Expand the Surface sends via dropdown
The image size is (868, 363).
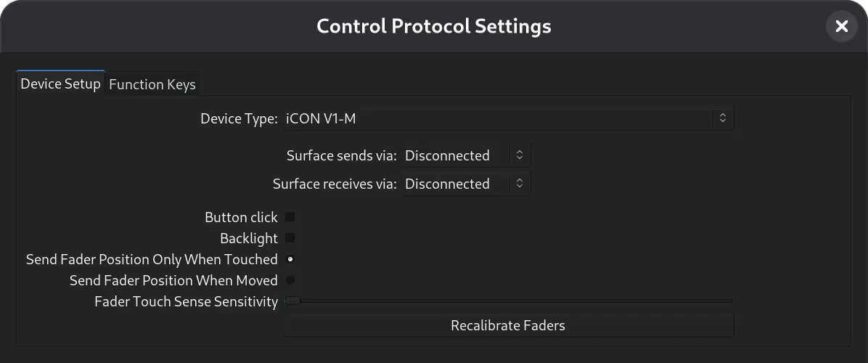click(466, 155)
